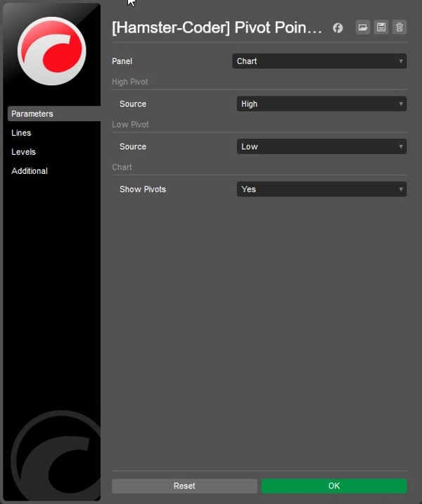Screen dimensions: 422x504
Task: Switch to the Lines tab
Action: pos(21,133)
